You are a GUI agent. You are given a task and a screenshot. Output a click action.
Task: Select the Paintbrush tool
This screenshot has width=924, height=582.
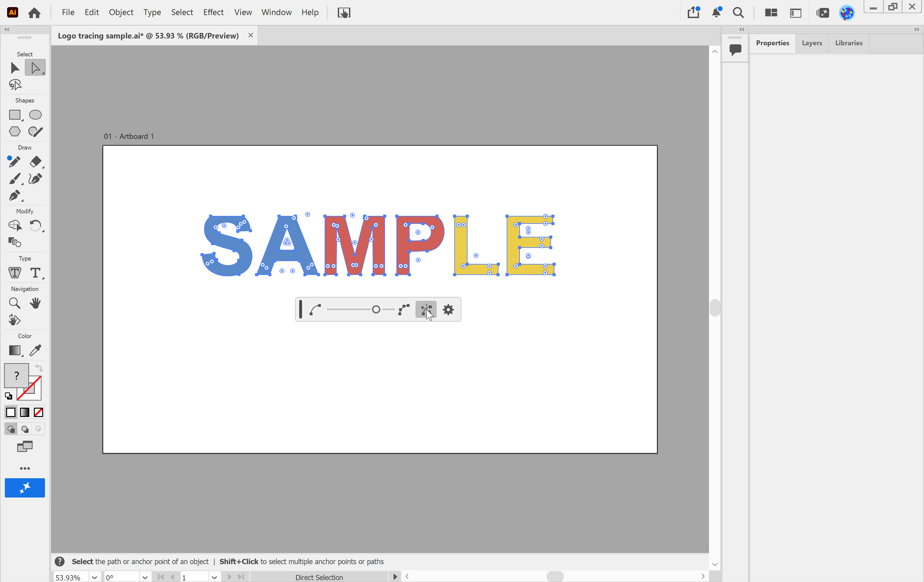pyautogui.click(x=14, y=179)
